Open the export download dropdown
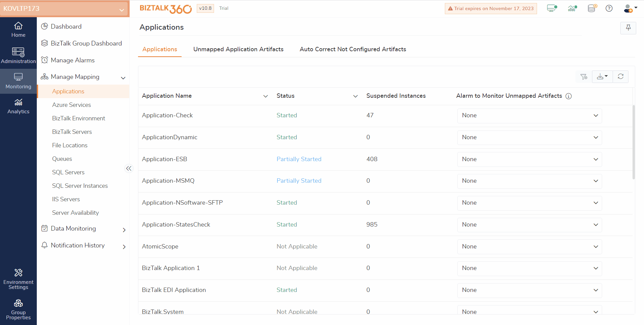Viewport: 644px width, 325px height. click(x=602, y=77)
